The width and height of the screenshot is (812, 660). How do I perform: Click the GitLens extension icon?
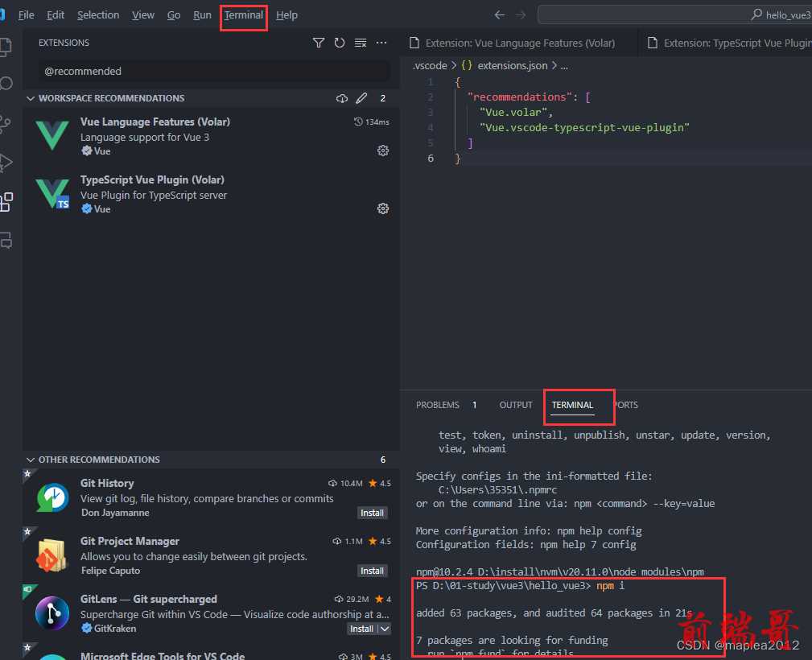[52, 613]
